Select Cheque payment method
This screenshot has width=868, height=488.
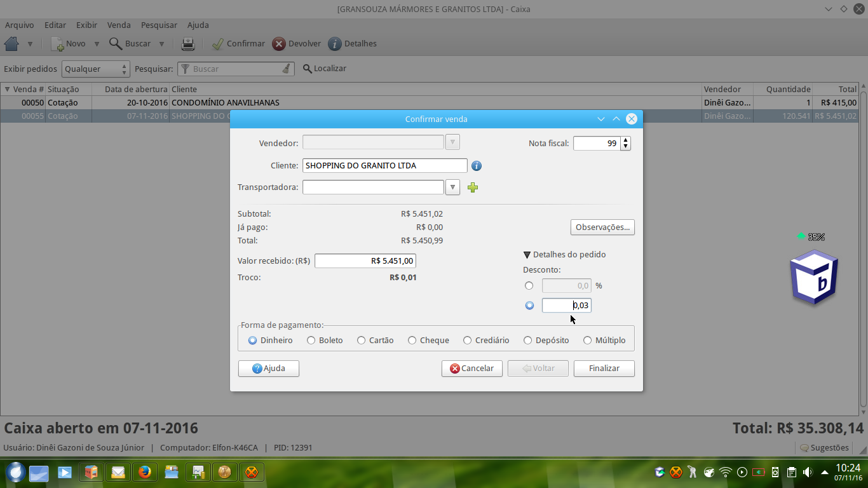[429, 340]
